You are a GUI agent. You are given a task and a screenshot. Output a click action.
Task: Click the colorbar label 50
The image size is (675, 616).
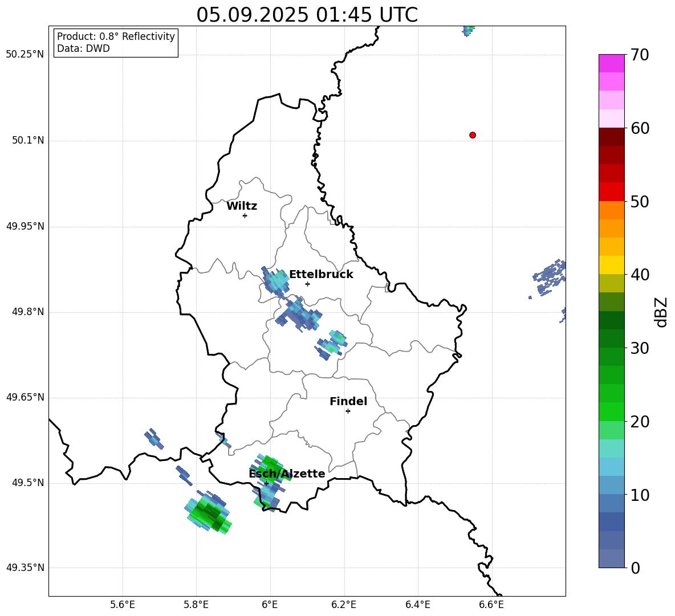click(x=640, y=202)
